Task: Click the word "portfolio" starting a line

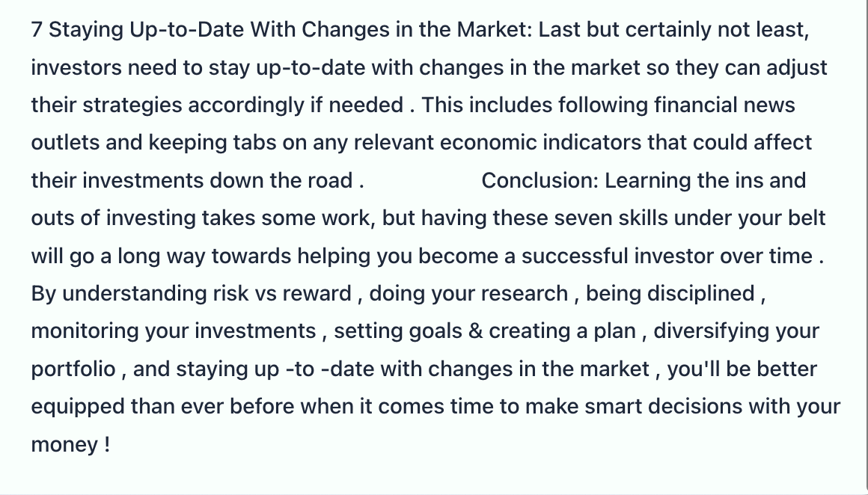Action: point(73,369)
